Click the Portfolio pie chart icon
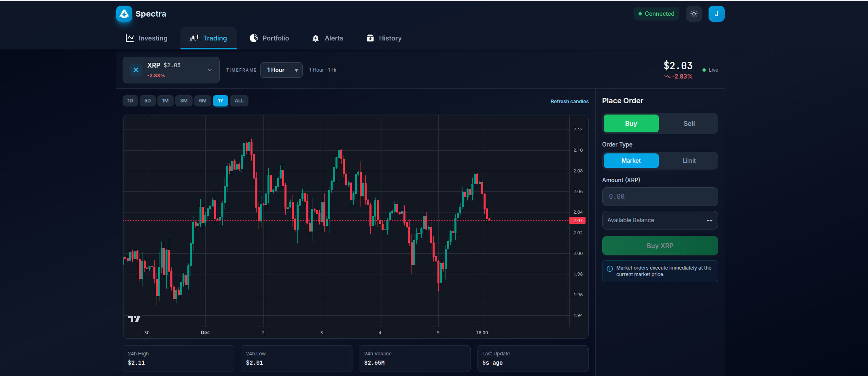The width and height of the screenshot is (868, 376). tap(254, 38)
